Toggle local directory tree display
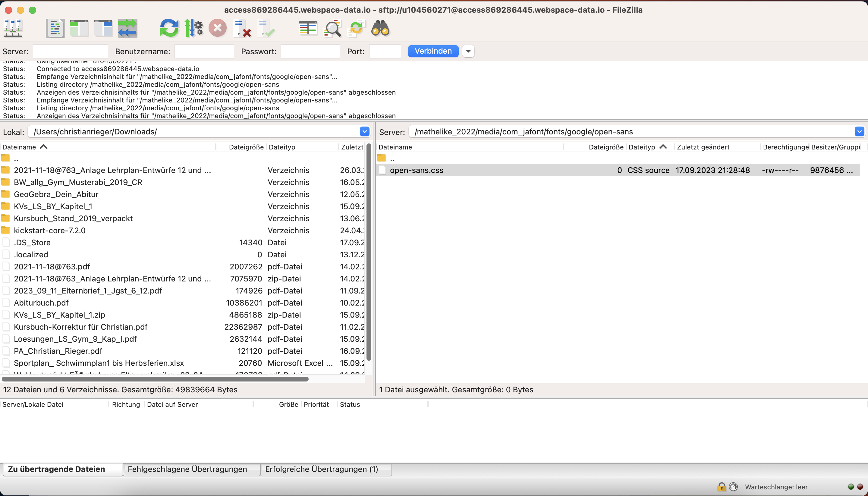This screenshot has height=496, width=868. click(x=79, y=28)
